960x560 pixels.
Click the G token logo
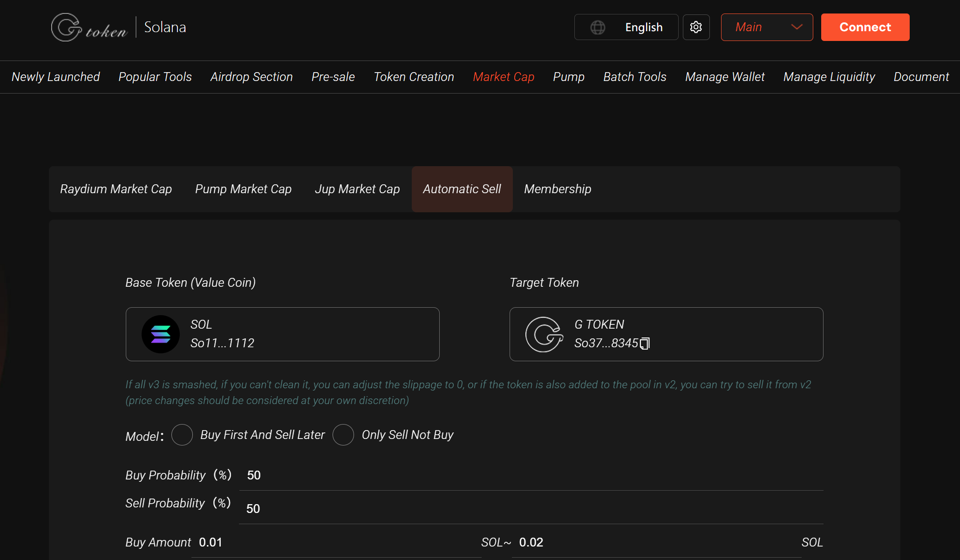(x=89, y=27)
